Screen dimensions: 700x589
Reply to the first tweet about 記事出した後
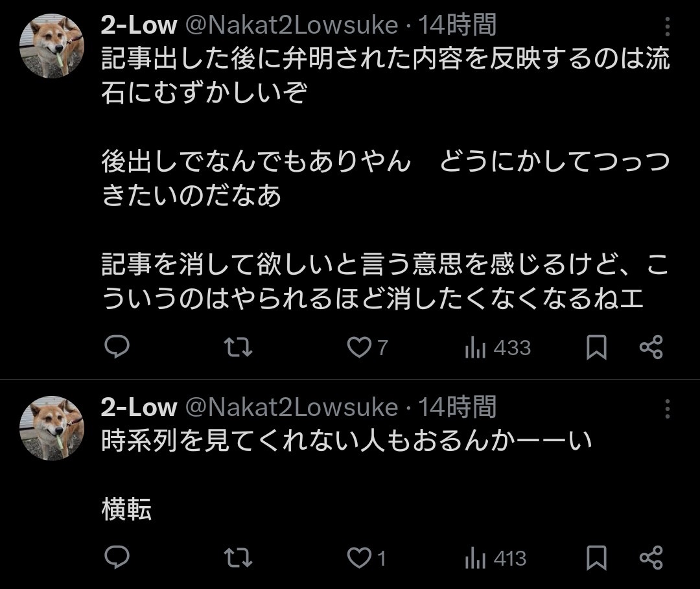(x=117, y=348)
